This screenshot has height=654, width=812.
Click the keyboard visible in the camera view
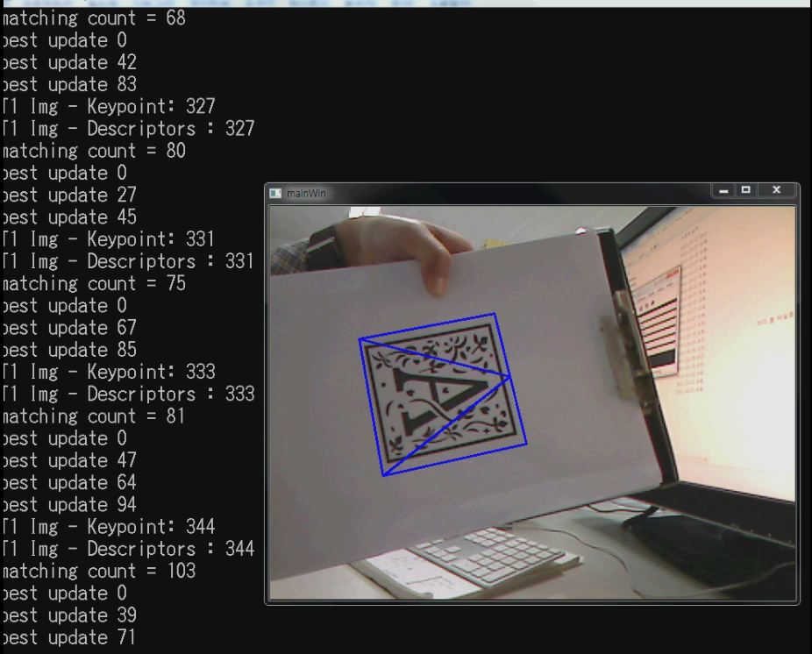click(x=491, y=554)
